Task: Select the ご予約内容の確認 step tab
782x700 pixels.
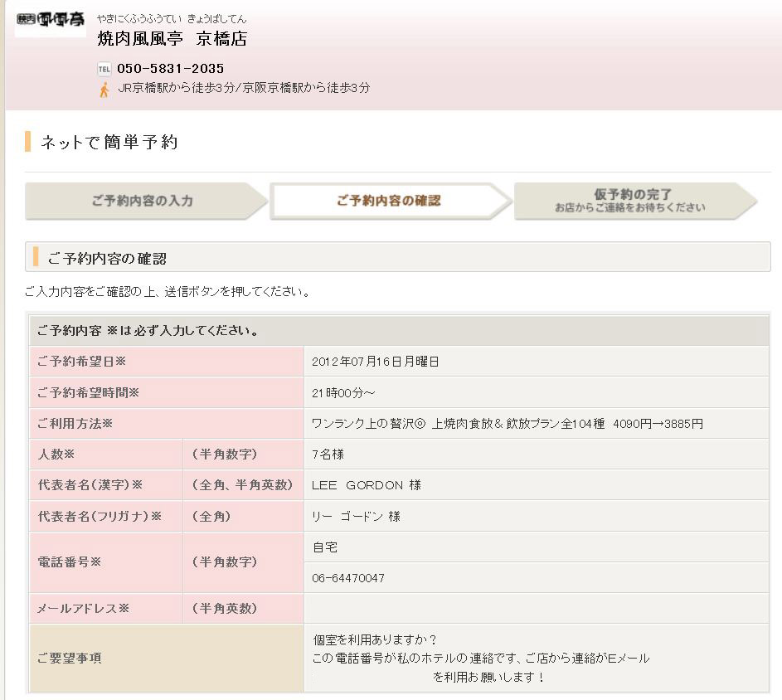Action: click(x=387, y=201)
